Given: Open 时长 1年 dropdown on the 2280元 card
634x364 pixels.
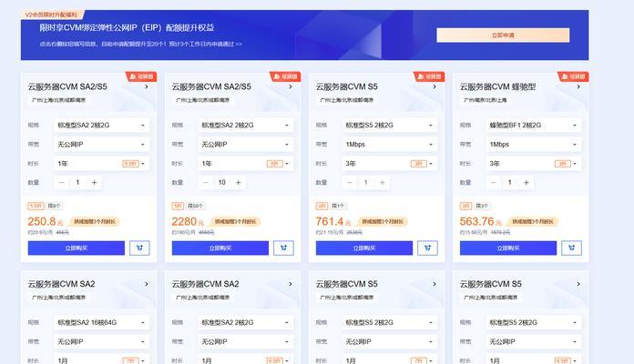Looking at the screenshot, I should tap(245, 164).
